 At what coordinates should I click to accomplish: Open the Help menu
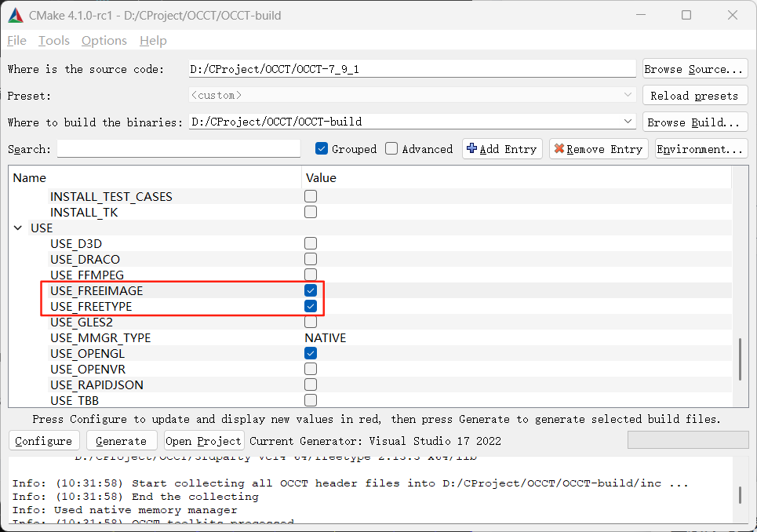tap(153, 41)
